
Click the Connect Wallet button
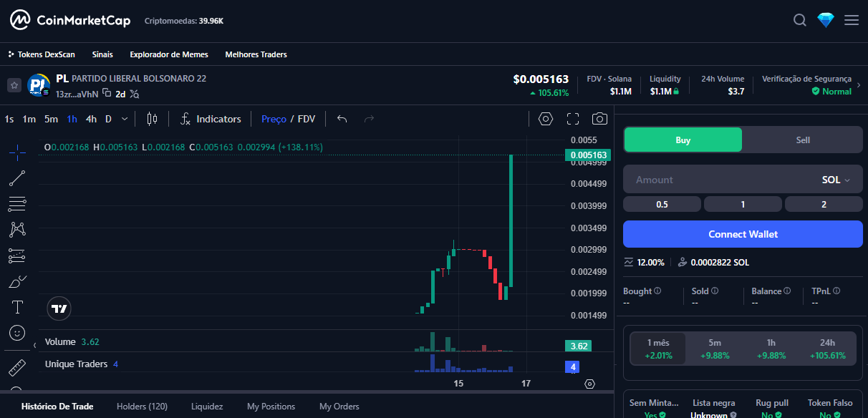pyautogui.click(x=743, y=234)
